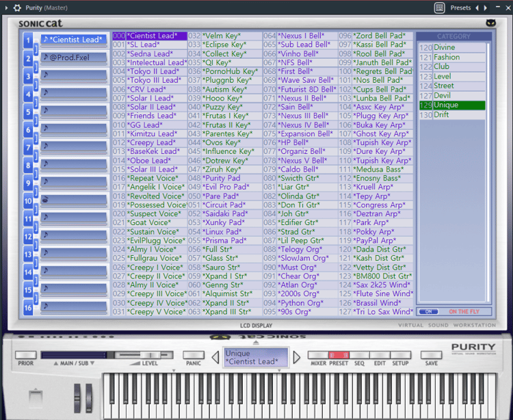Image resolution: width=513 pixels, height=420 pixels.
Task: Open the plugin settings gear icon
Action: pyautogui.click(x=17, y=8)
